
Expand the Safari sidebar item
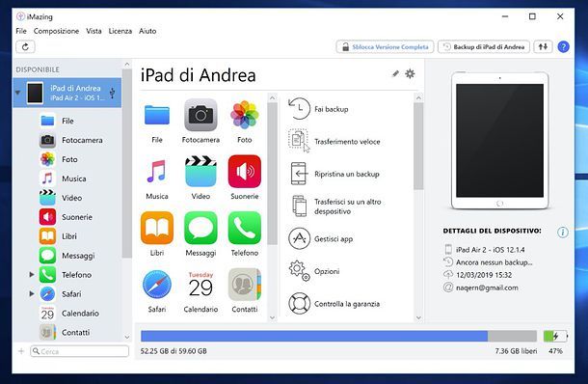(x=32, y=293)
